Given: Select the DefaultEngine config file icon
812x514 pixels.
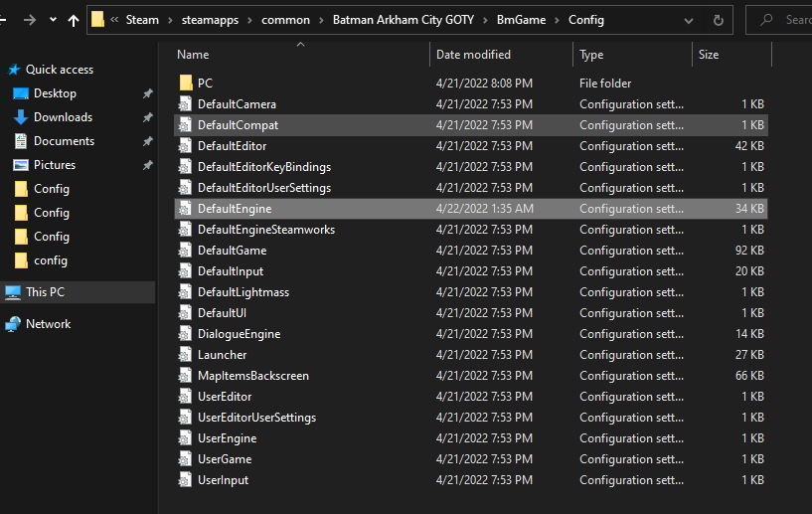Looking at the screenshot, I should (x=185, y=209).
